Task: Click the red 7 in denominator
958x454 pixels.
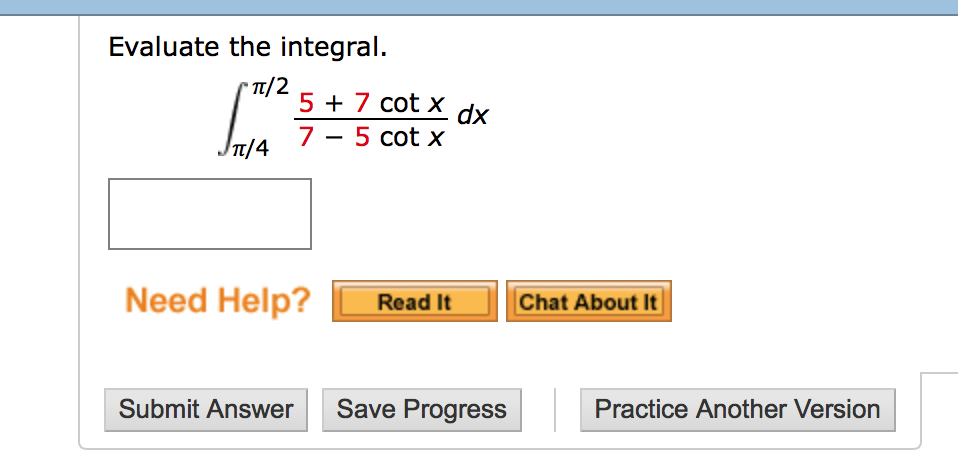Action: coord(305,137)
